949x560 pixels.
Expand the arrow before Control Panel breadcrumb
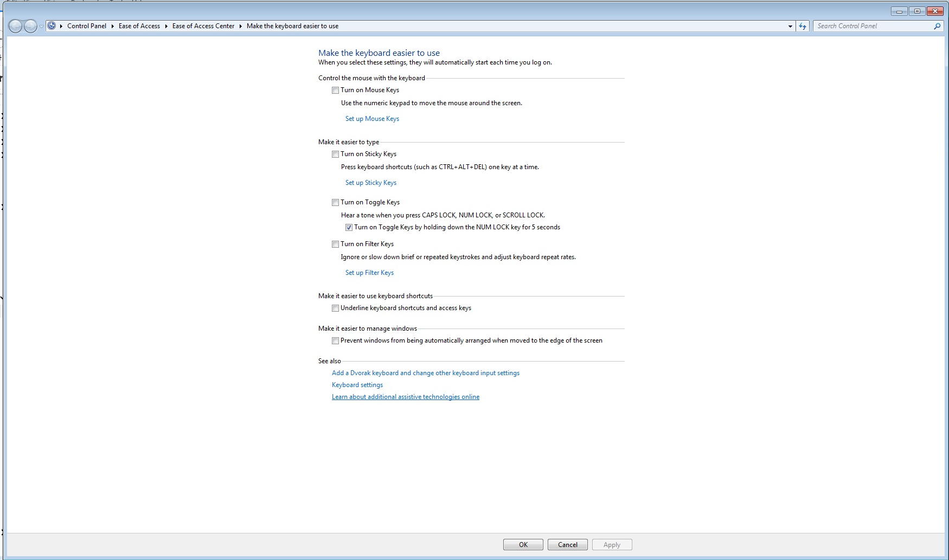(61, 26)
